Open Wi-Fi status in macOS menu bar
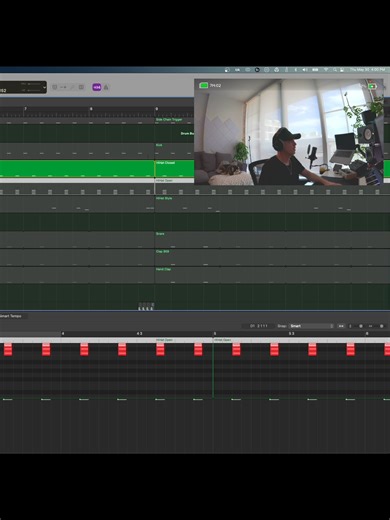Viewport: 390px width, 520px height. [x=326, y=70]
